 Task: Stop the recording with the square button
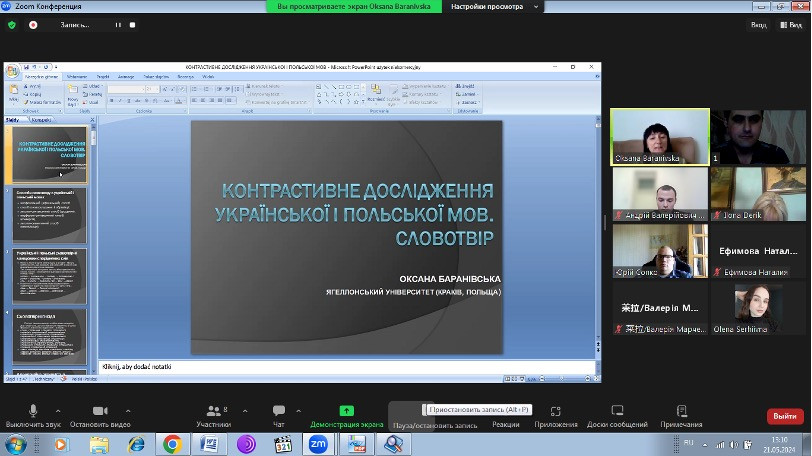pyautogui.click(x=132, y=25)
